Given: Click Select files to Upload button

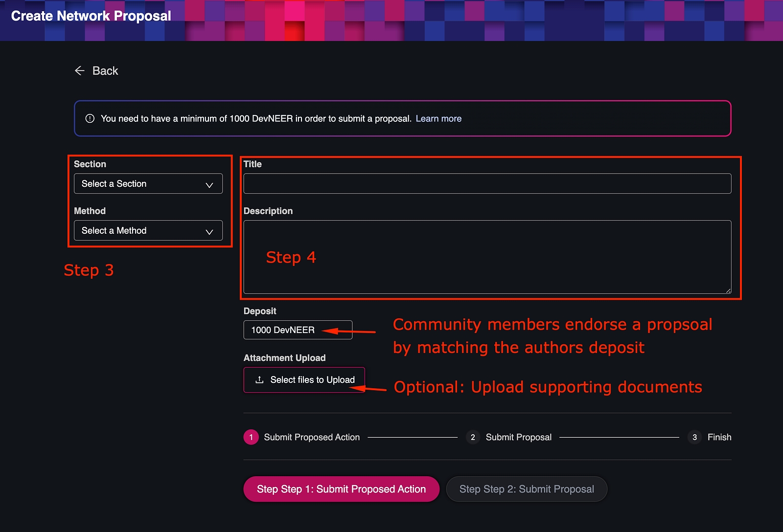Looking at the screenshot, I should click(304, 380).
